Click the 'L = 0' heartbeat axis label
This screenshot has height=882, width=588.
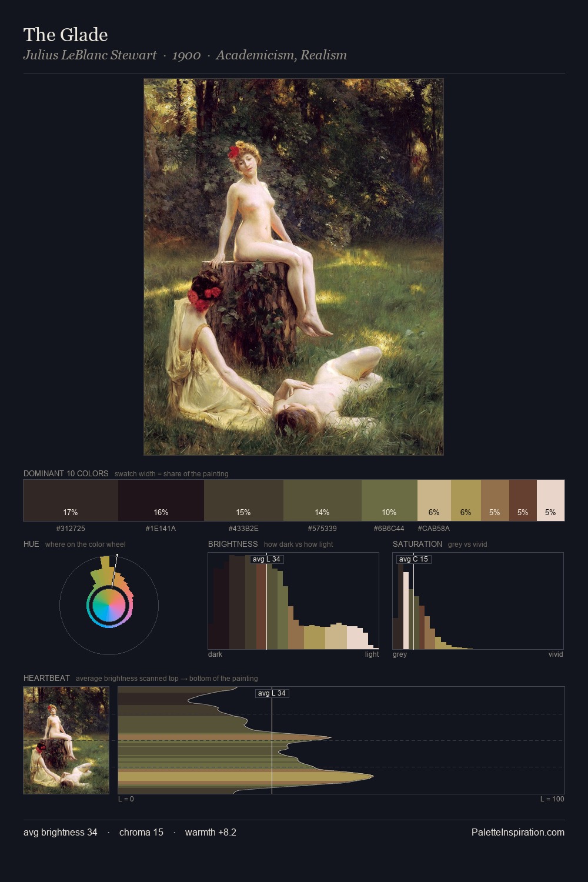coord(126,799)
